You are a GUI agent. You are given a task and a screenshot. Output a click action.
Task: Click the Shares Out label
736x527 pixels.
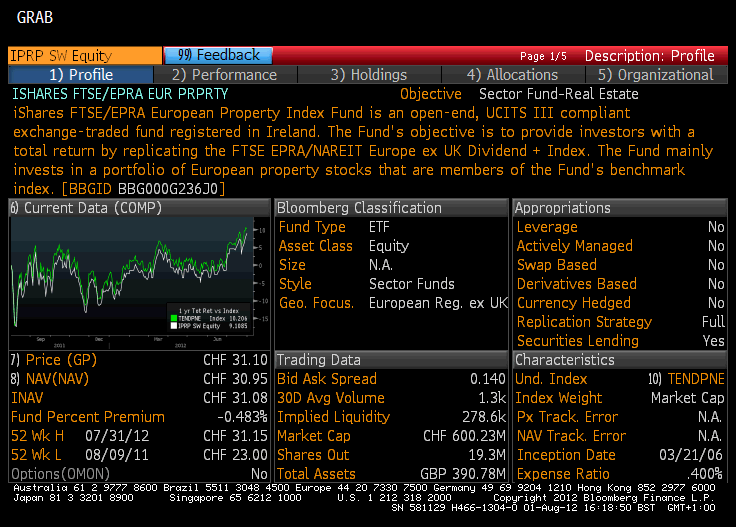pos(313,455)
